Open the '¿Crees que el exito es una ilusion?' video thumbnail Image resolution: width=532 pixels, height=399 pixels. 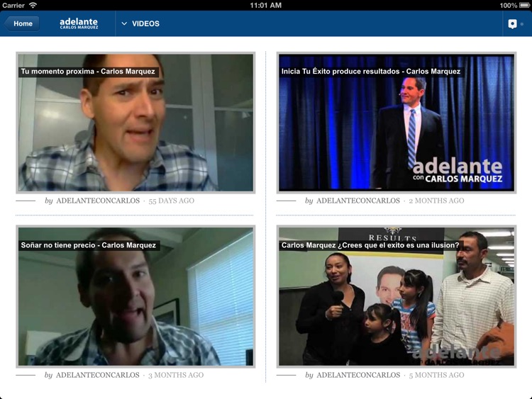pyautogui.click(x=397, y=297)
